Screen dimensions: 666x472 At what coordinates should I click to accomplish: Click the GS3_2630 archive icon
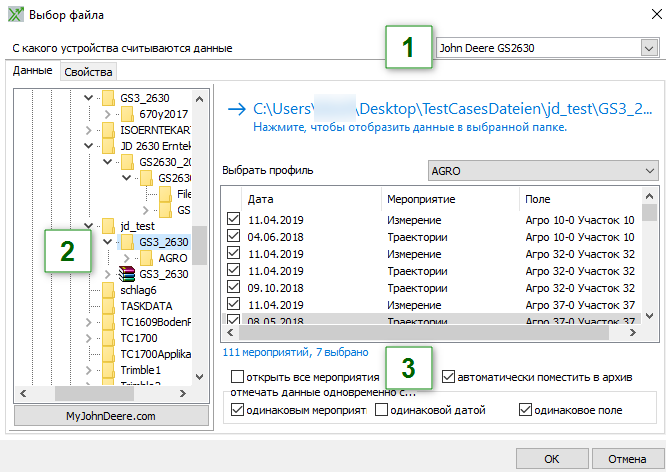pyautogui.click(x=127, y=274)
